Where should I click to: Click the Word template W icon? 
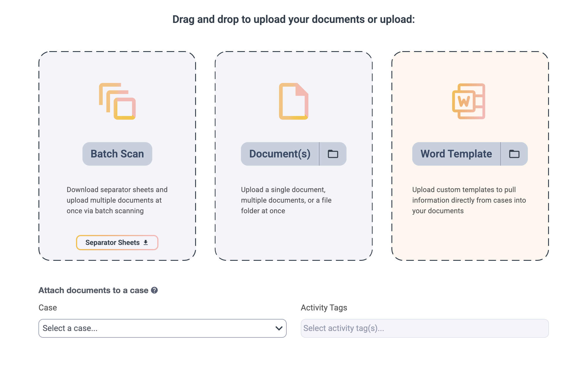469,101
